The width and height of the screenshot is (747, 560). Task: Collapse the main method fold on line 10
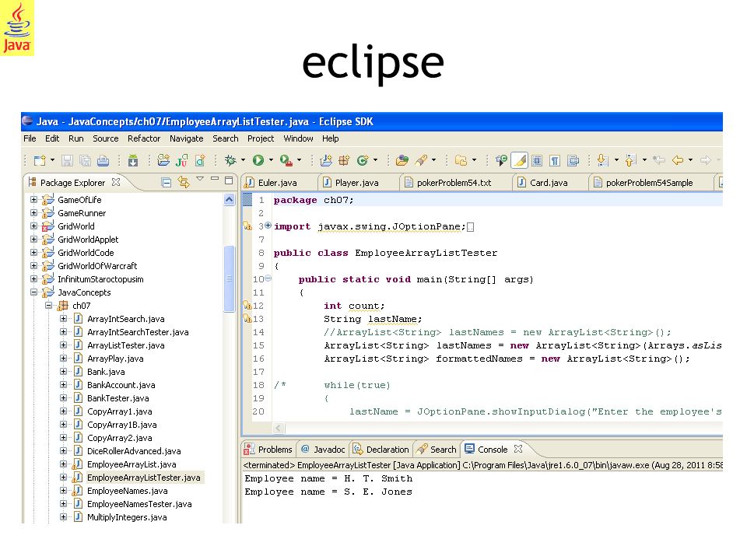point(268,278)
